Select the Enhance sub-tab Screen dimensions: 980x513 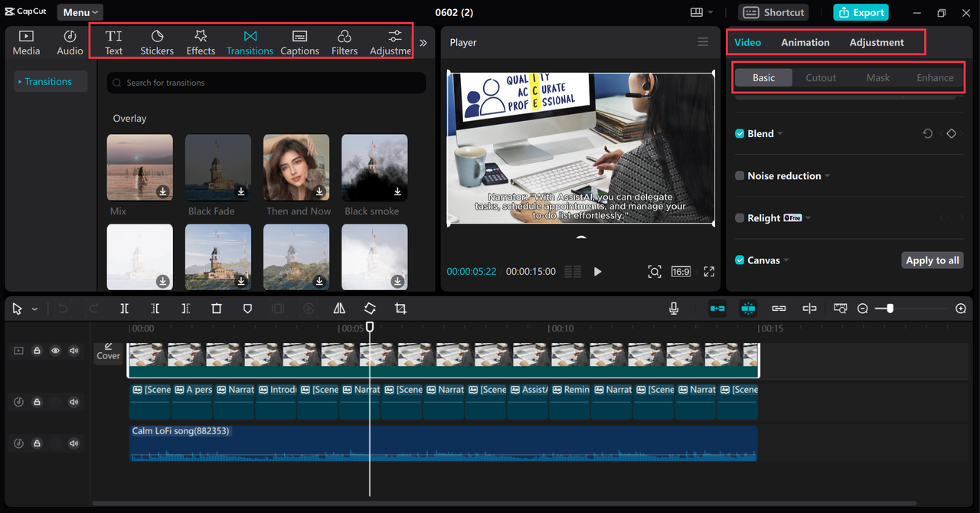coord(935,77)
